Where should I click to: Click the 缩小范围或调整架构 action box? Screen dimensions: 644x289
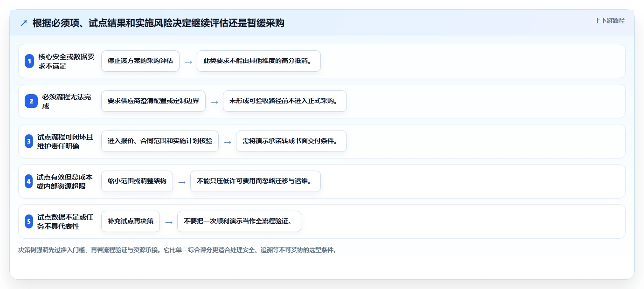click(137, 181)
